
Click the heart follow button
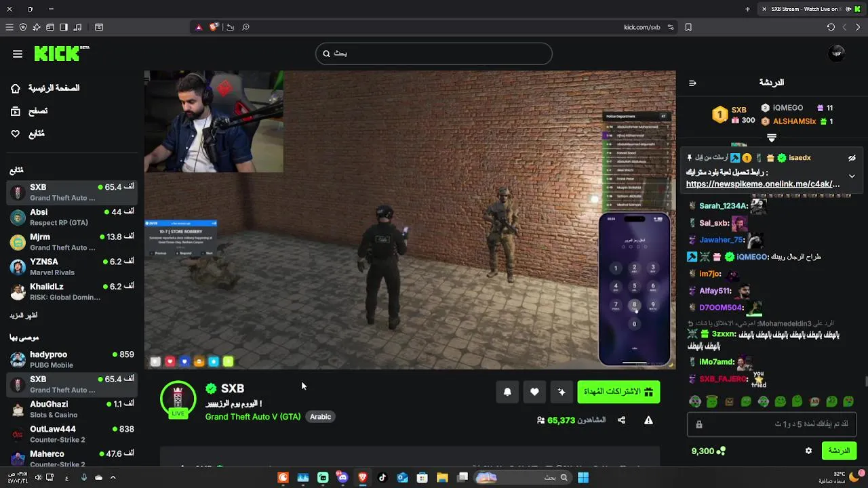[534, 392]
